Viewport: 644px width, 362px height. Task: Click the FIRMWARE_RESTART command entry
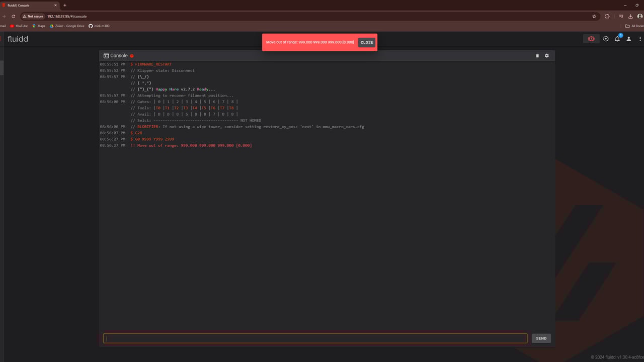click(153, 64)
